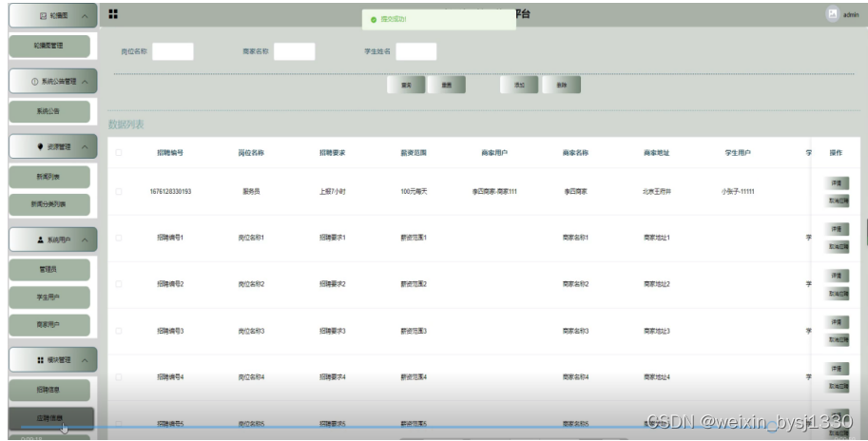868x441 pixels.
Task: Click the 招聘要求 column header
Action: pos(332,153)
